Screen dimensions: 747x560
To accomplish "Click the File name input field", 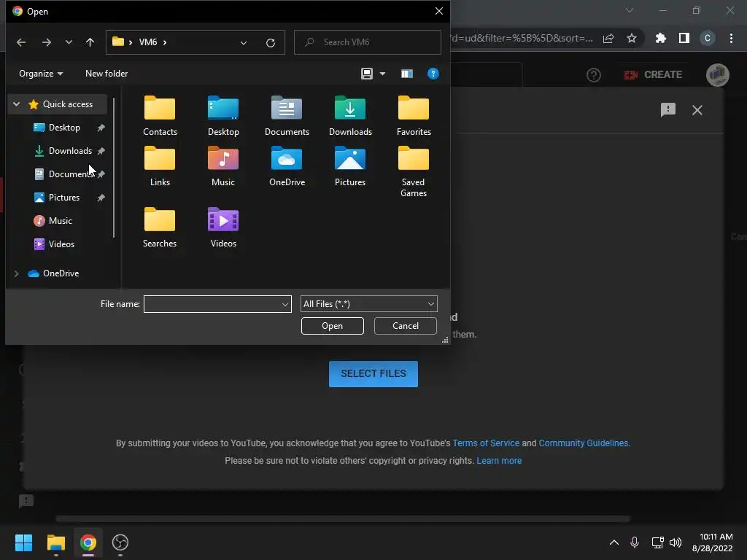I will point(212,304).
